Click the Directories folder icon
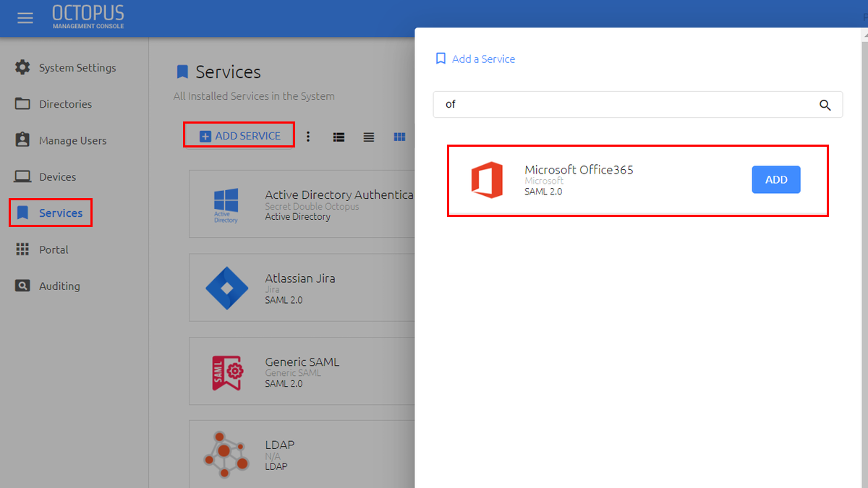This screenshot has width=868, height=488. coord(23,103)
